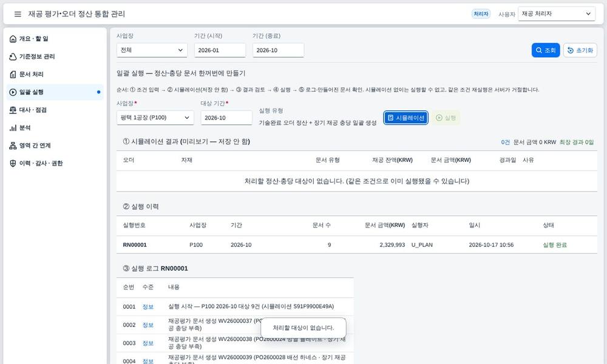Open the 사용자 재공 처리자 dropdown
Image resolution: width=607 pixels, height=364 pixels.
[x=556, y=14]
